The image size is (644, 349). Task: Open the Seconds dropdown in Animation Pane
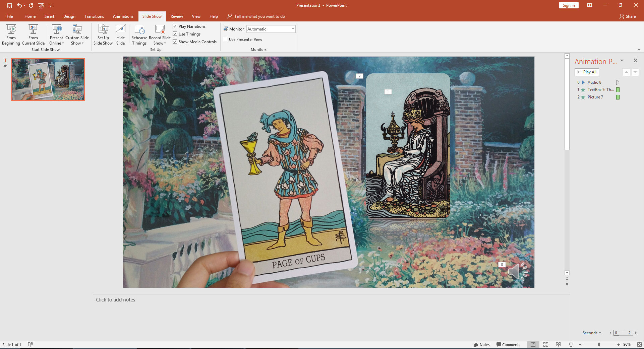coord(592,333)
